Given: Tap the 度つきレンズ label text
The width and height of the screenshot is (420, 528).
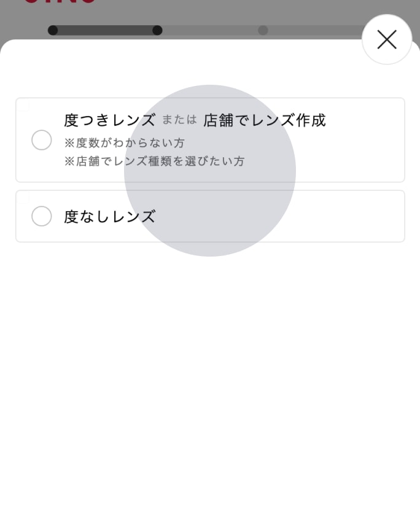Looking at the screenshot, I should (109, 120).
